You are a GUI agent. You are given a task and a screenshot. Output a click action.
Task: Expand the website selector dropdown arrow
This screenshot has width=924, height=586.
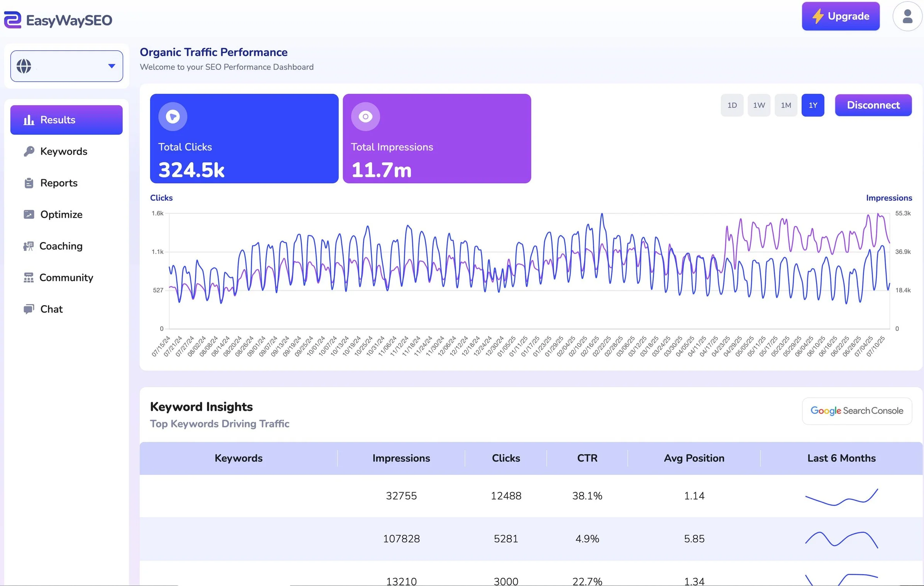coord(112,66)
